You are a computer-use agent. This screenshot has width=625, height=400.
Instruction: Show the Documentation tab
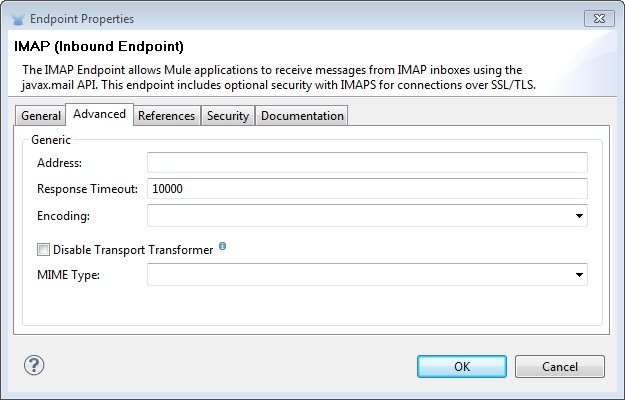tap(302, 116)
